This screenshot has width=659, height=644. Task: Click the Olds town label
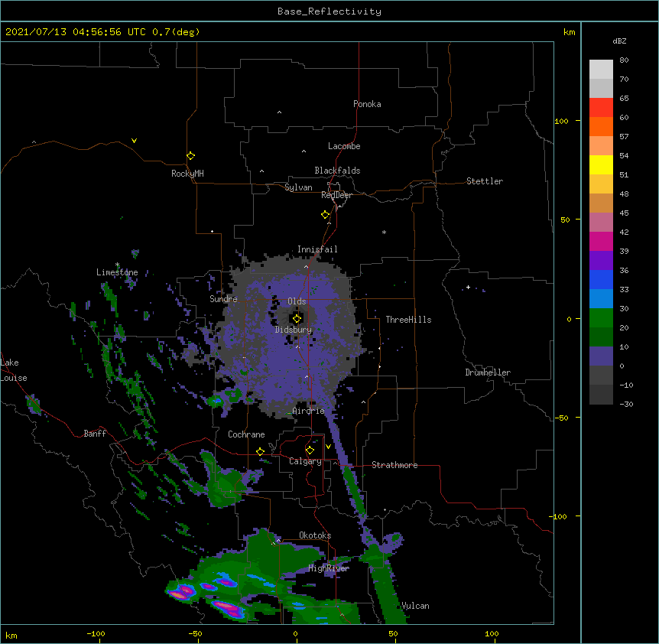(297, 301)
